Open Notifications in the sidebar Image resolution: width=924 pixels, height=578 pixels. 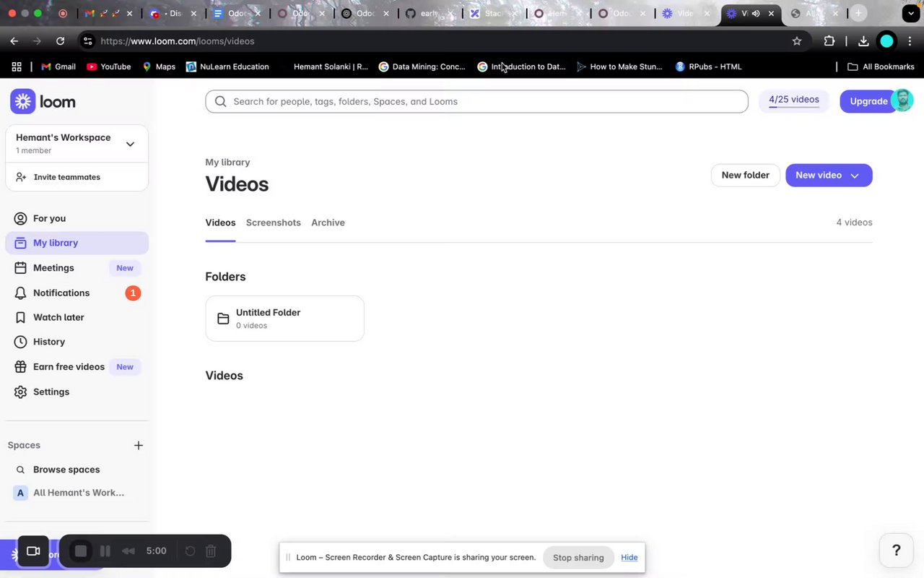coord(61,293)
